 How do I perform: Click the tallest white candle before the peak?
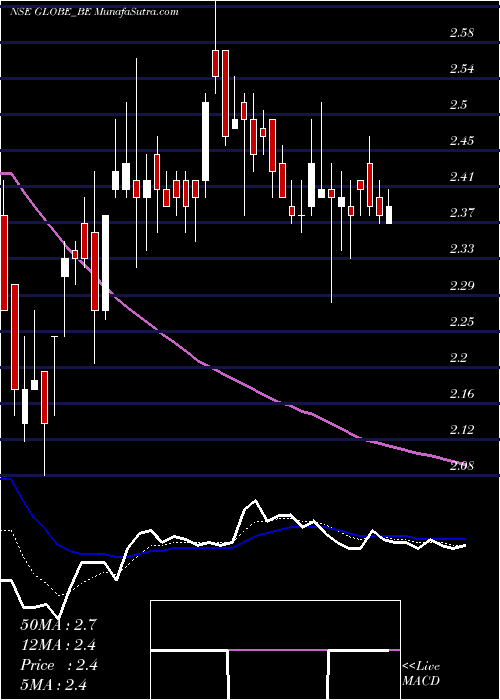point(205,142)
